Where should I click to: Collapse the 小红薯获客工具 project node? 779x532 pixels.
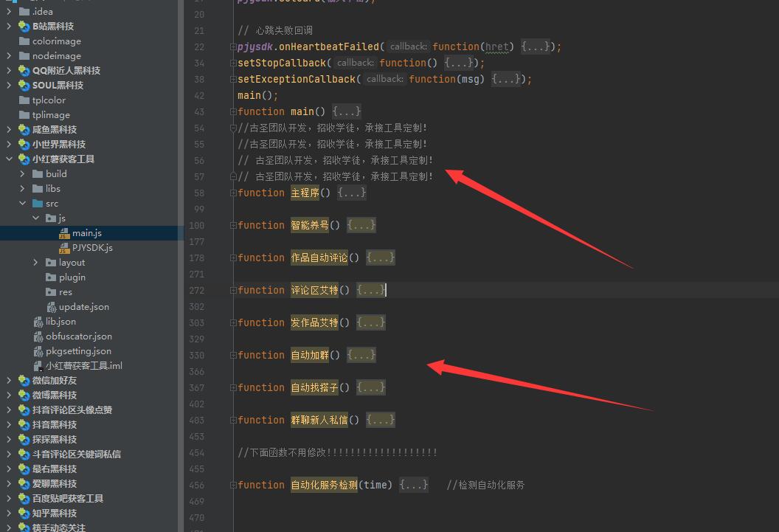pos(9,159)
